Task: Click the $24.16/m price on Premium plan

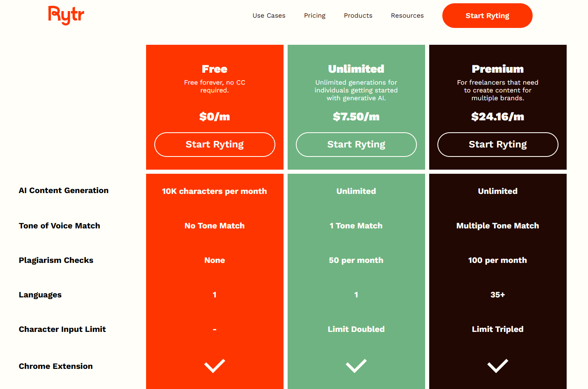Action: pyautogui.click(x=498, y=117)
